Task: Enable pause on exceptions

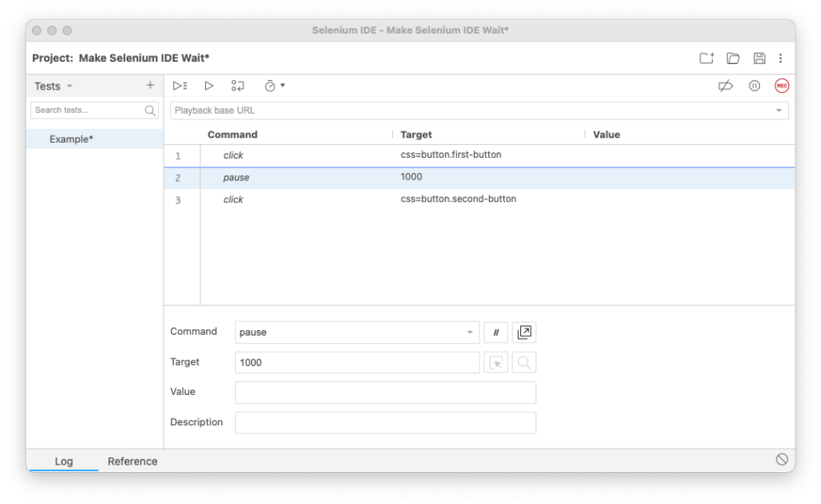Action: pos(754,85)
